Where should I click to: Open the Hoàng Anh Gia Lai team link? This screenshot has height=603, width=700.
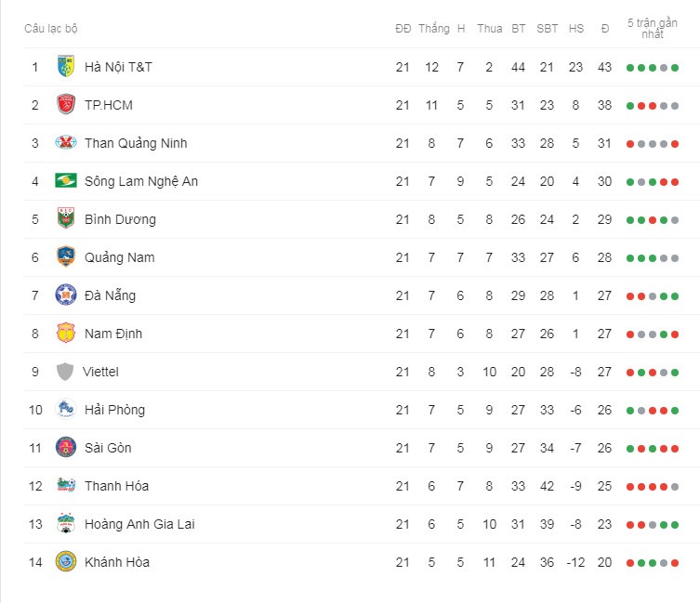(139, 524)
